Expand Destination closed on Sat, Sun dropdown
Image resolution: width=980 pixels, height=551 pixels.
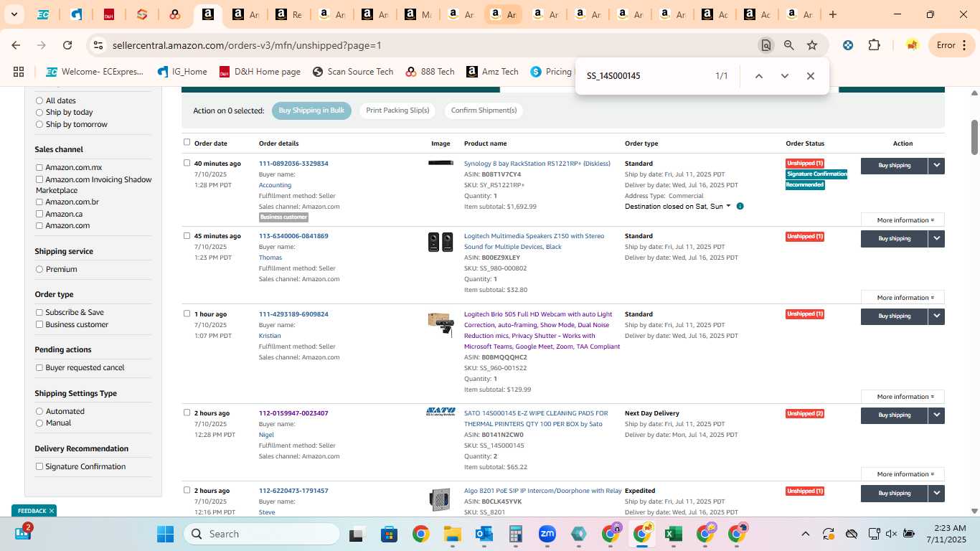678,207
